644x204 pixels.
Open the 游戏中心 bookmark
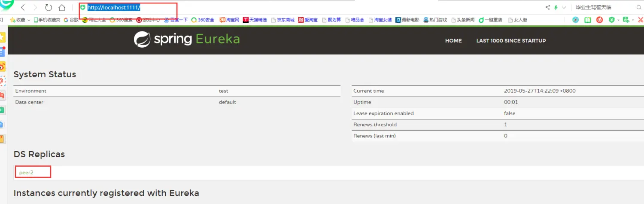[149, 20]
